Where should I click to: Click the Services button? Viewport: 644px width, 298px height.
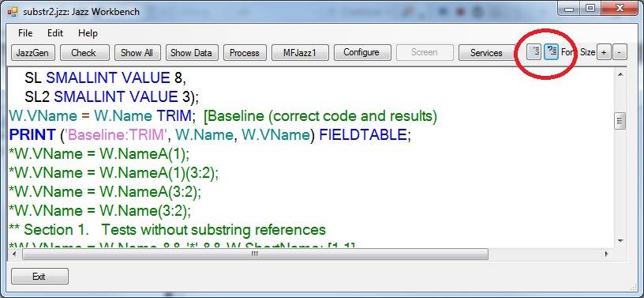(x=486, y=53)
